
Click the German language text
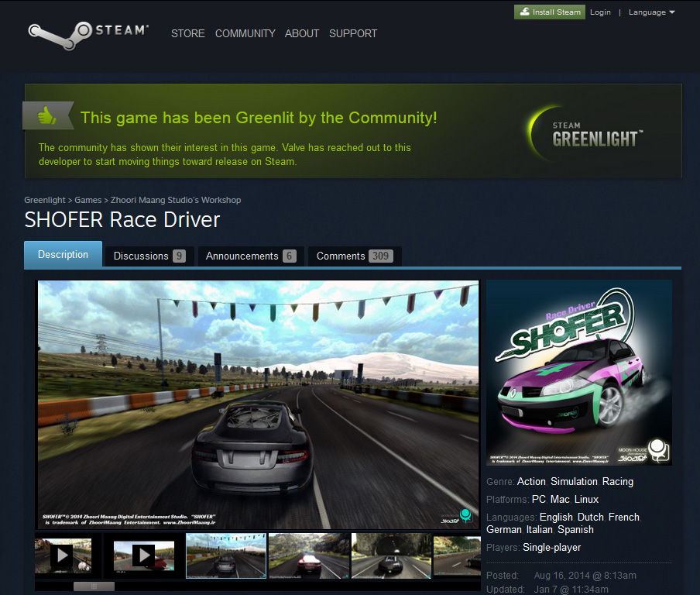pos(504,530)
